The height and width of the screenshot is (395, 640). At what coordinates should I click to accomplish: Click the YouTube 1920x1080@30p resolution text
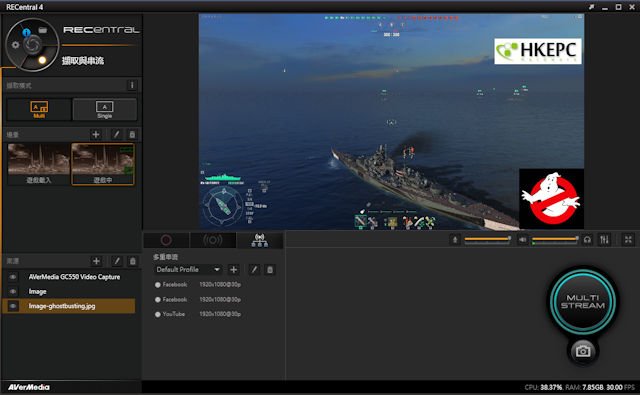coord(220,314)
